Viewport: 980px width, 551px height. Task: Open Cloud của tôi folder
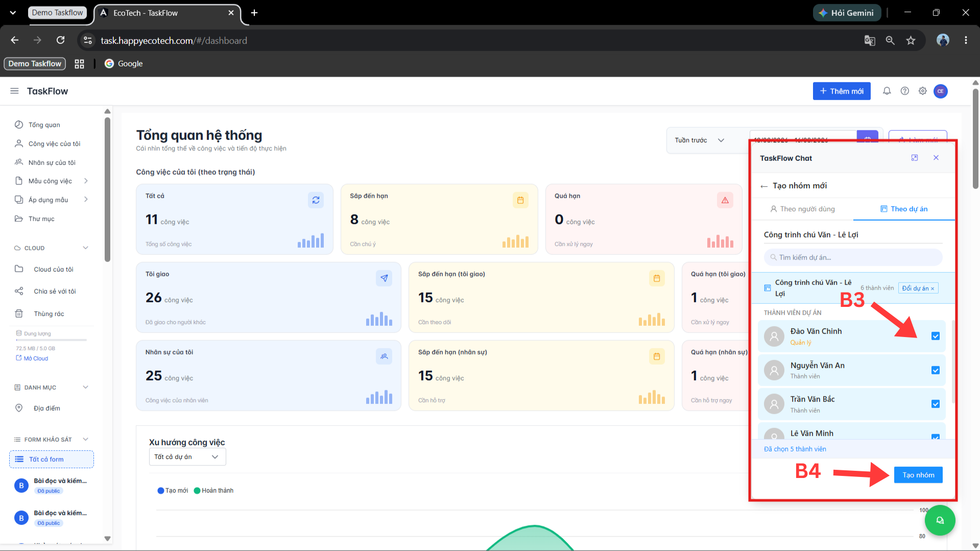(x=53, y=269)
